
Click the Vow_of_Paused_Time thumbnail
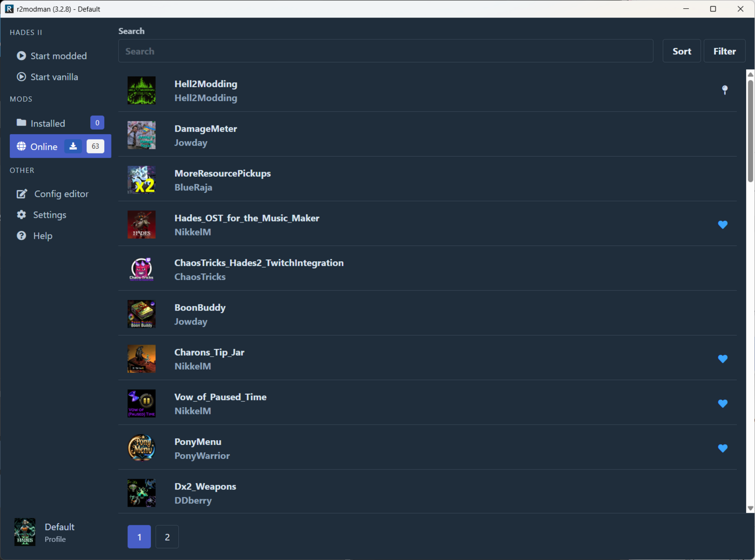point(142,403)
